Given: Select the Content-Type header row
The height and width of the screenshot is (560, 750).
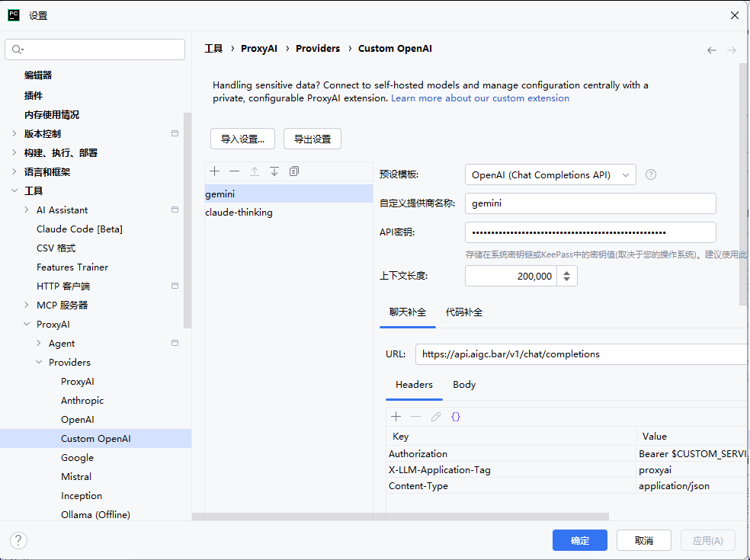Looking at the screenshot, I should [x=566, y=486].
